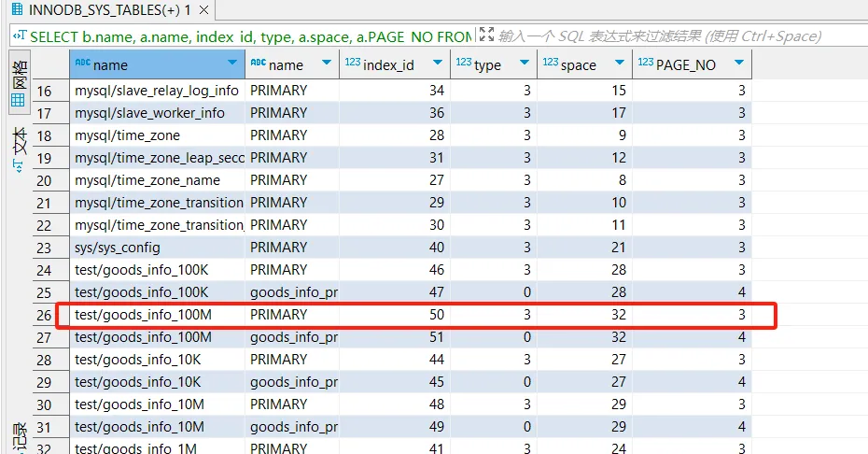Image resolution: width=868 pixels, height=454 pixels.
Task: Click index_id value 40
Action: point(395,248)
